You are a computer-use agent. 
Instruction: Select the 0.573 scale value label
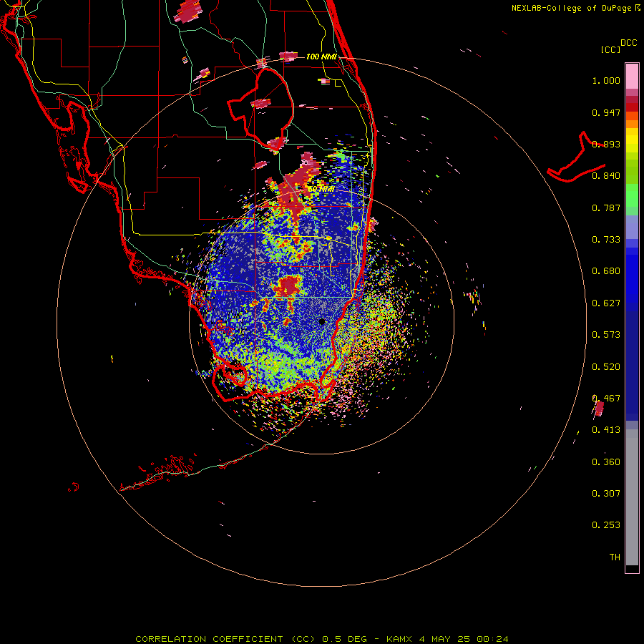[606, 335]
